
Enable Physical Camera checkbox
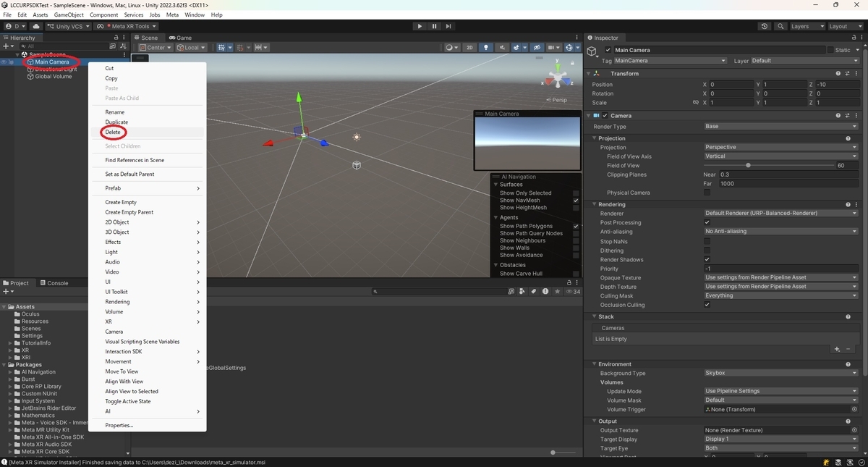707,193
